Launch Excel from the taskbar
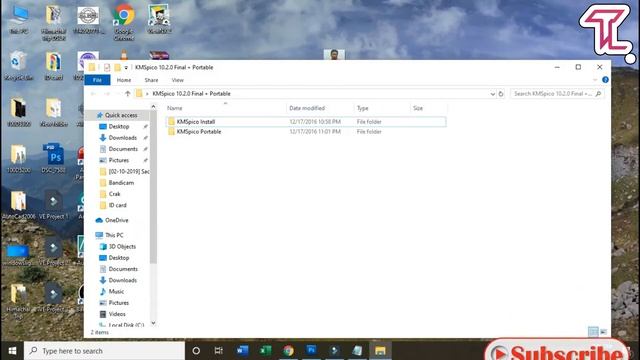The width and height of the screenshot is (640, 360). point(265,351)
